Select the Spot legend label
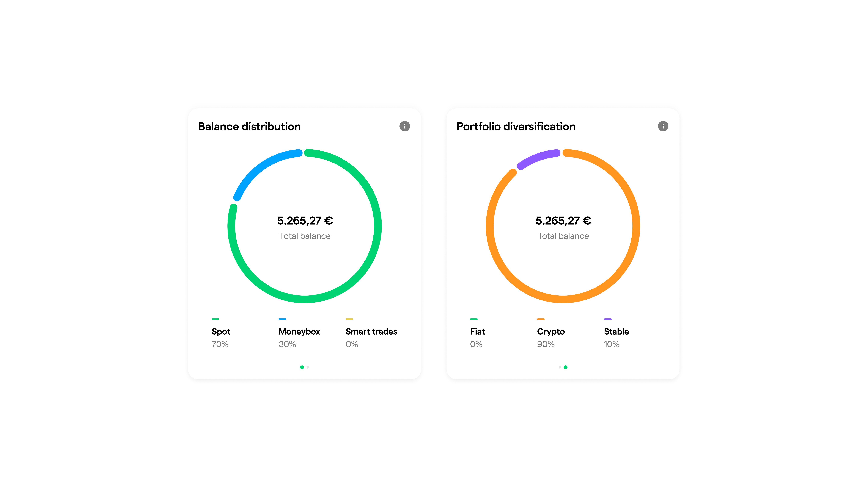868x488 pixels. click(221, 332)
